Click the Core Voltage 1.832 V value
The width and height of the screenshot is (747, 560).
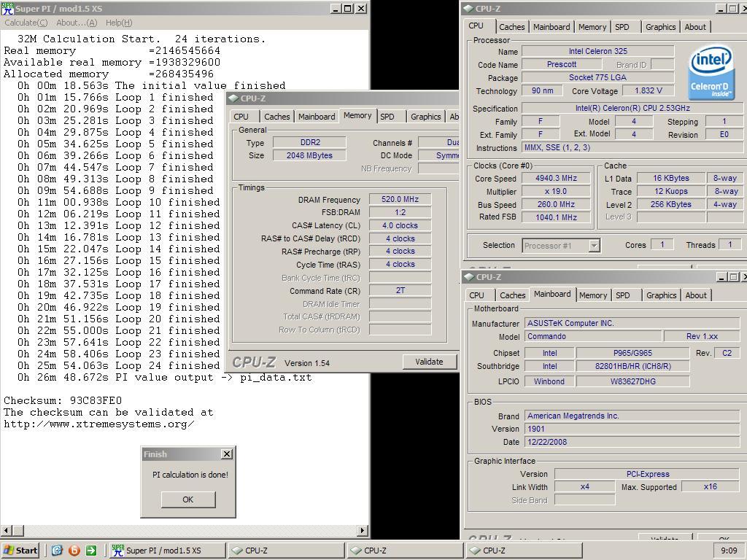[x=649, y=90]
